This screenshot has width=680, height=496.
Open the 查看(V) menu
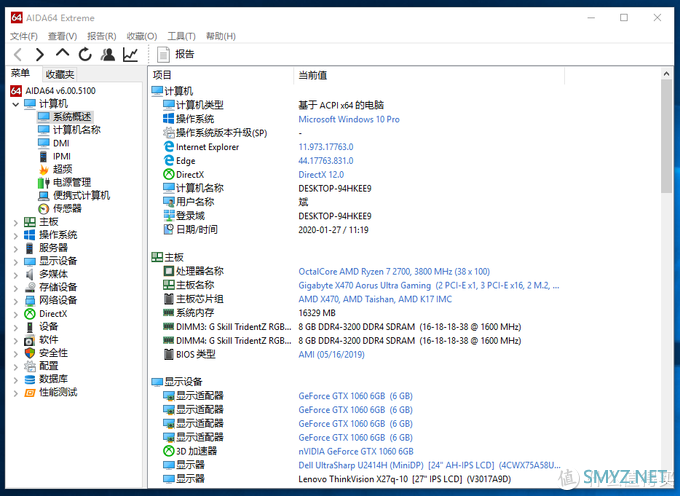[62, 36]
